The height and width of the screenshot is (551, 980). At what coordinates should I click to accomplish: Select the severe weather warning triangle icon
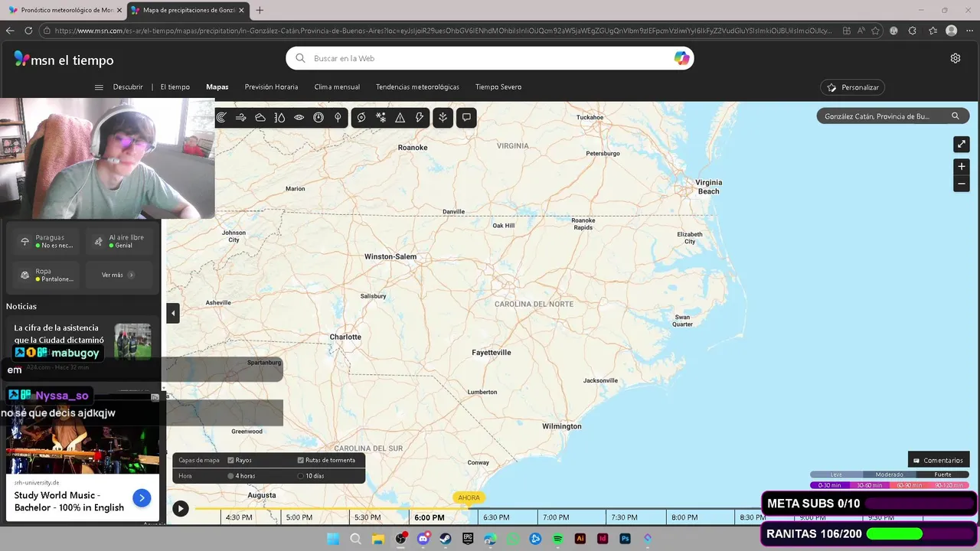(x=400, y=117)
